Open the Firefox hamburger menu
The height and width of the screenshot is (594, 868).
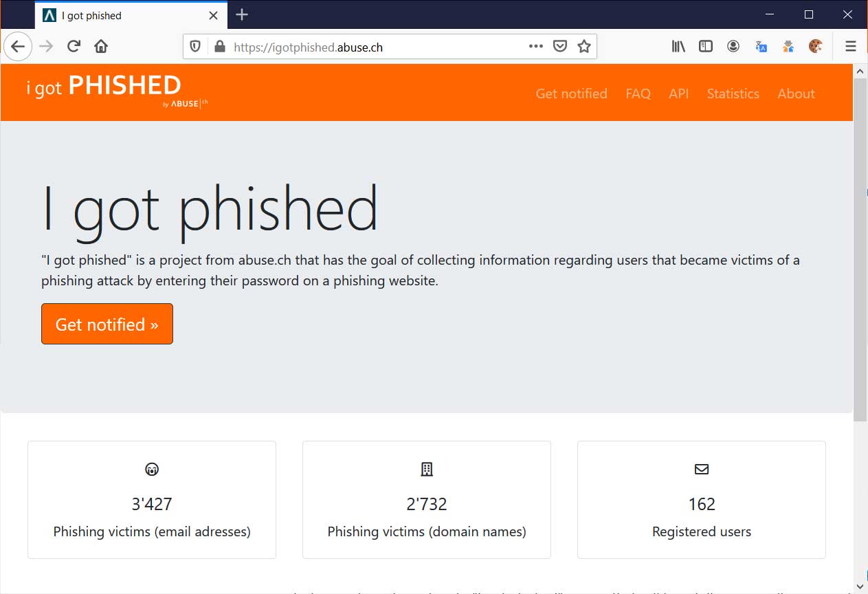coord(850,47)
